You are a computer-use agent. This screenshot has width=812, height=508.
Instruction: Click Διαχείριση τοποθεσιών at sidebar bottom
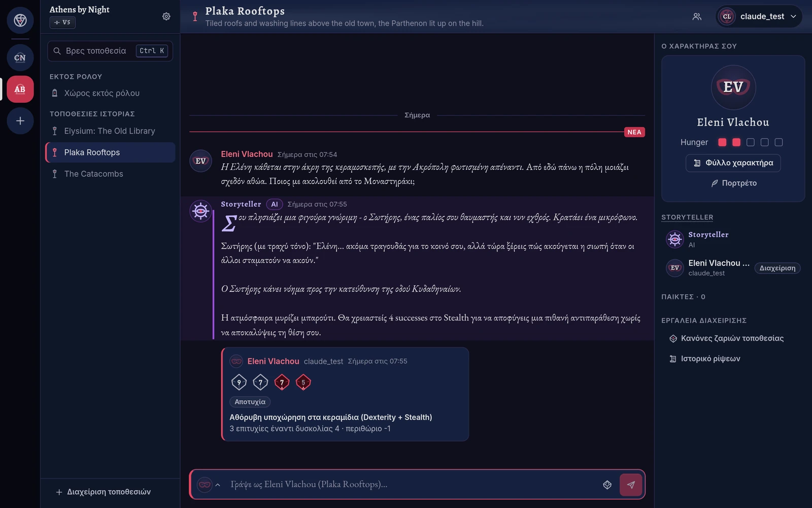tap(104, 492)
